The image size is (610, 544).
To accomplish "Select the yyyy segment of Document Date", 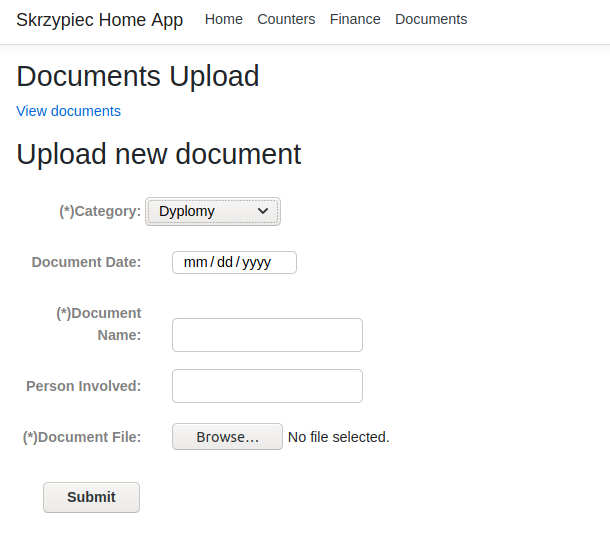I will (256, 263).
